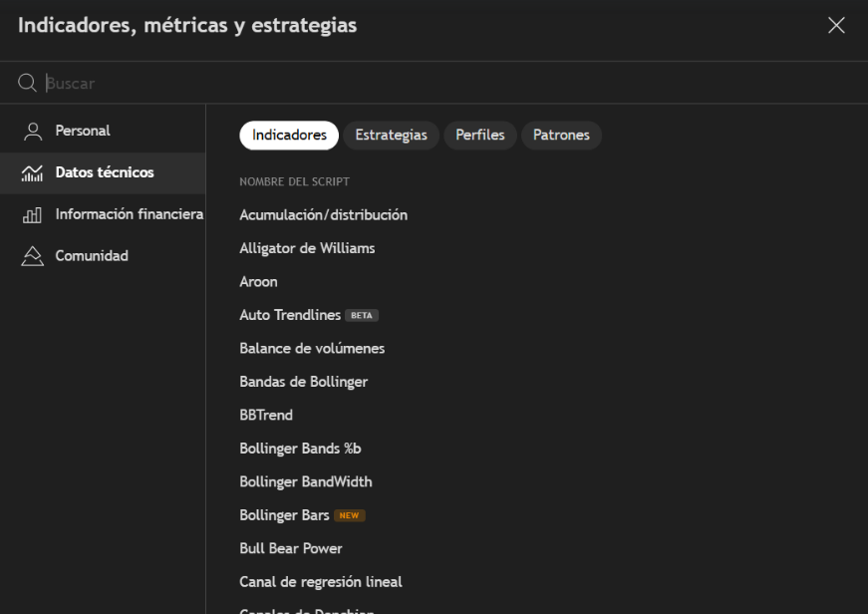Open the Canal de regresión lineal indicator
This screenshot has width=868, height=614.
[x=320, y=581]
